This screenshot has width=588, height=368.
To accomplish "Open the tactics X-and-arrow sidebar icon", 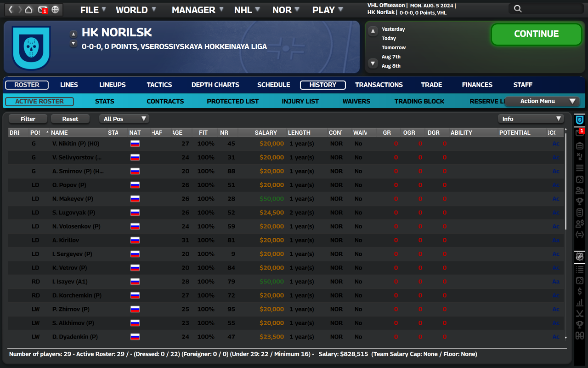I will pos(580,157).
